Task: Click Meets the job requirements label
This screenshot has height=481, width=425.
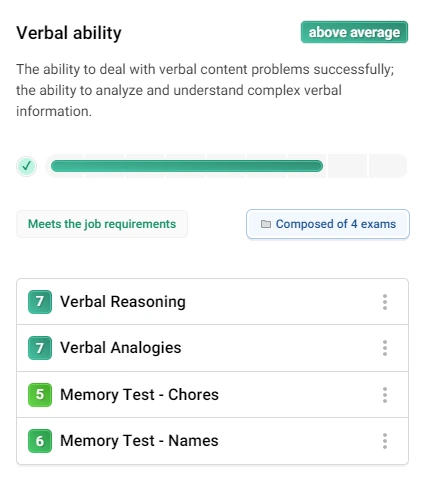Action: point(102,224)
